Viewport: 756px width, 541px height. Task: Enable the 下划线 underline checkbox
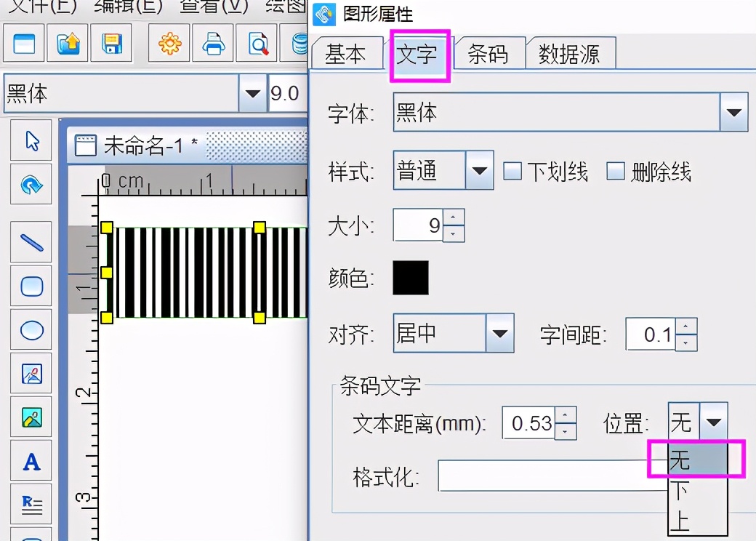[514, 171]
